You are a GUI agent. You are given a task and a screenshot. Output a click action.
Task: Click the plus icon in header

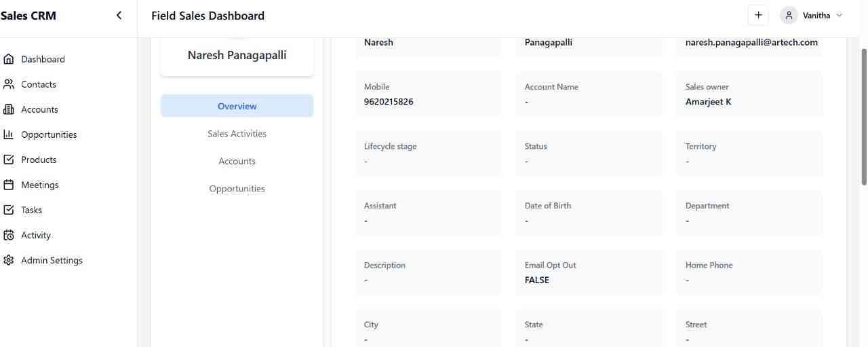758,15
